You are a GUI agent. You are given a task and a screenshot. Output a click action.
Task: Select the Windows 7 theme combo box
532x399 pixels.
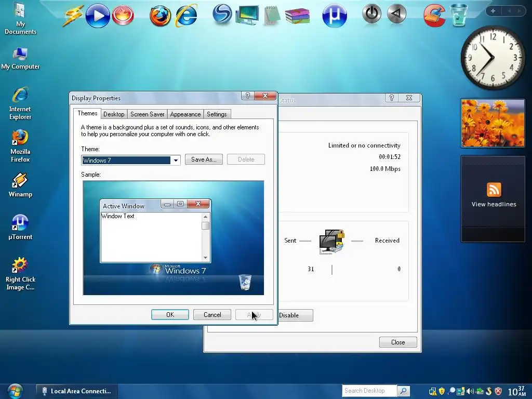(130, 160)
